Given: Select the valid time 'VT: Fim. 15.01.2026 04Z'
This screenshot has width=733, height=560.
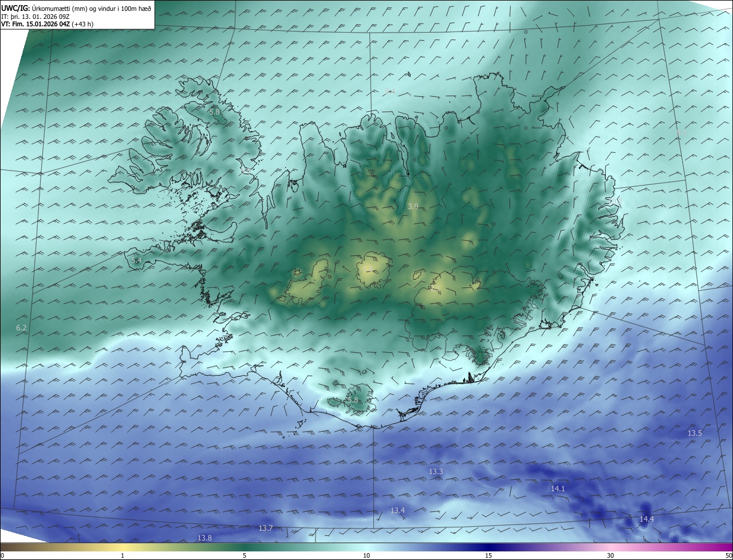Looking at the screenshot, I should pyautogui.click(x=36, y=24).
